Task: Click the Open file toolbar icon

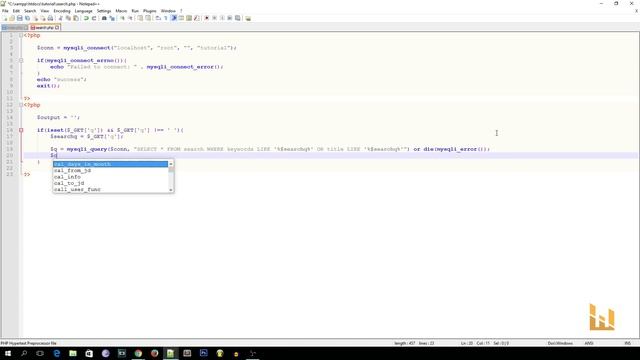Action: click(12, 18)
